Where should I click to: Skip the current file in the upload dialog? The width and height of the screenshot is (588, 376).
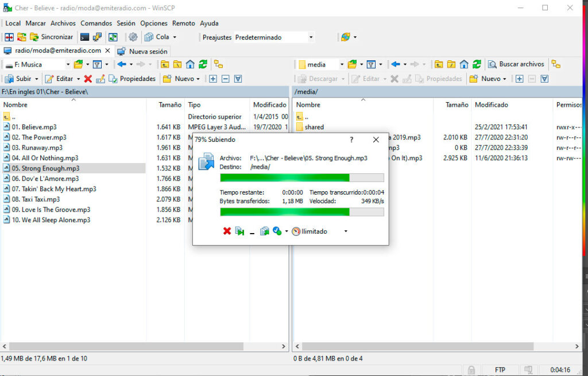(x=239, y=231)
